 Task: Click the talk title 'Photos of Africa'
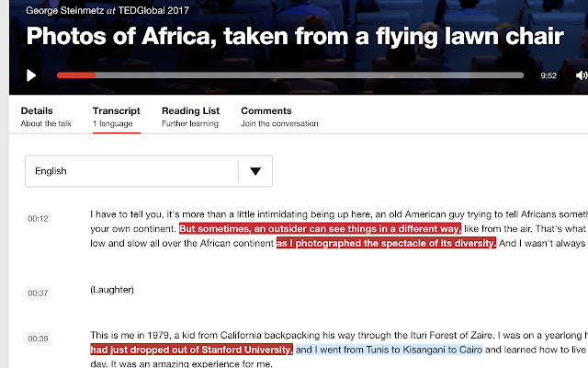pos(295,36)
